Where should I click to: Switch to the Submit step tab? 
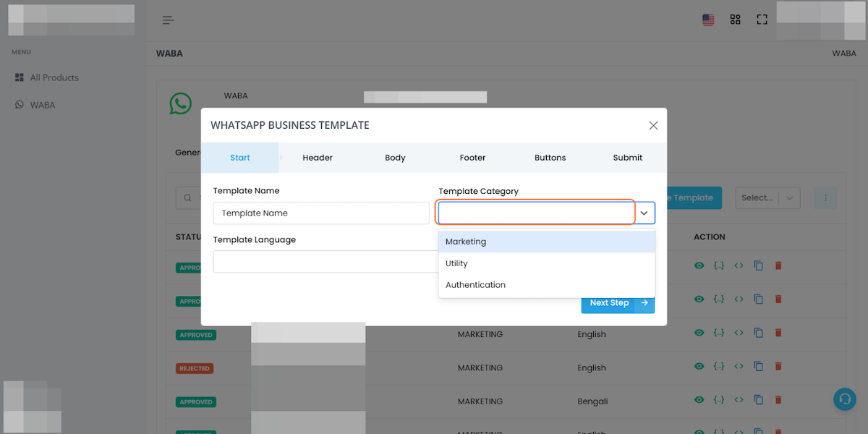pyautogui.click(x=627, y=158)
